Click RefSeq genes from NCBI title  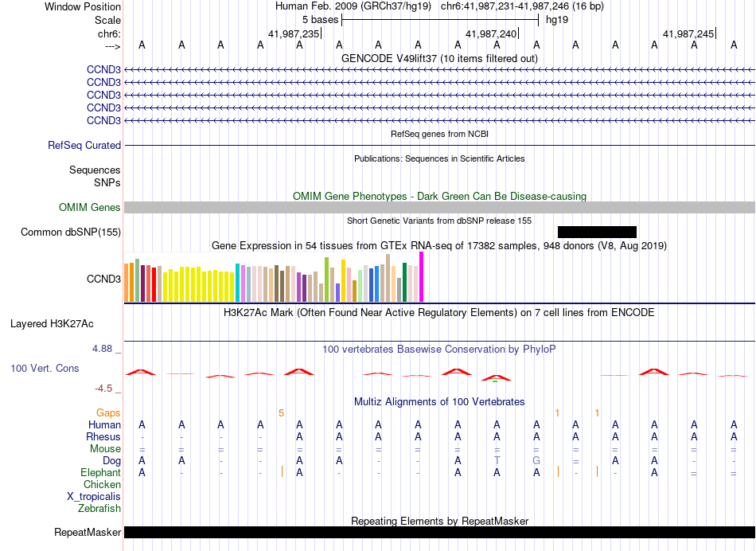pos(439,134)
